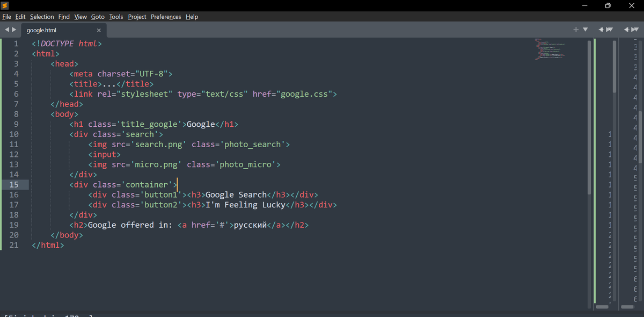Click the Sublime Text app icon in title bar
Viewport: 644px width, 317px height.
pos(5,5)
